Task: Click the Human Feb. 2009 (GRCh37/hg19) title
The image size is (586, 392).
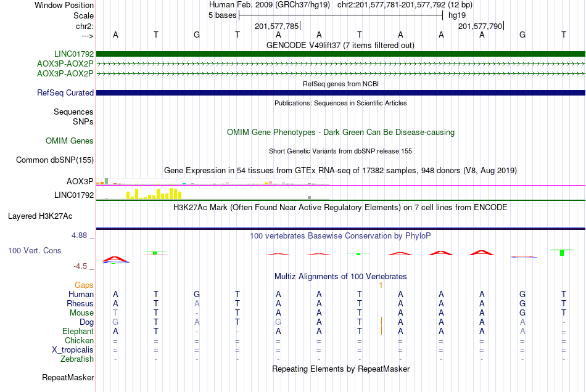Action: [x=270, y=5]
